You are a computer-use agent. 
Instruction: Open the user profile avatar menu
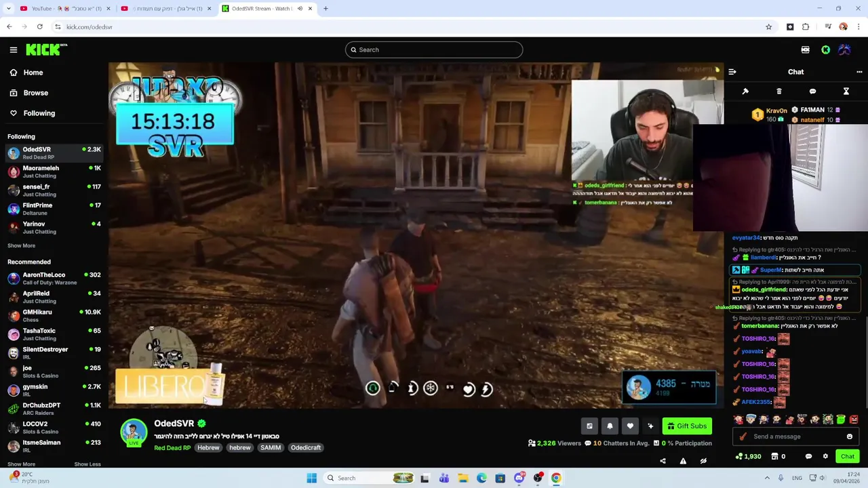tap(844, 49)
